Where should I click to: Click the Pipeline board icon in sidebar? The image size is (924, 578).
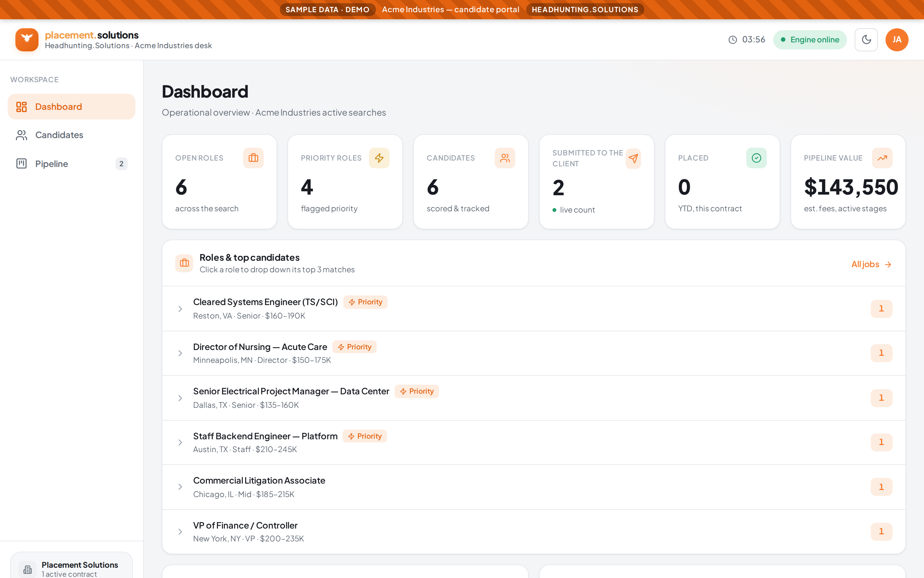[x=21, y=164]
